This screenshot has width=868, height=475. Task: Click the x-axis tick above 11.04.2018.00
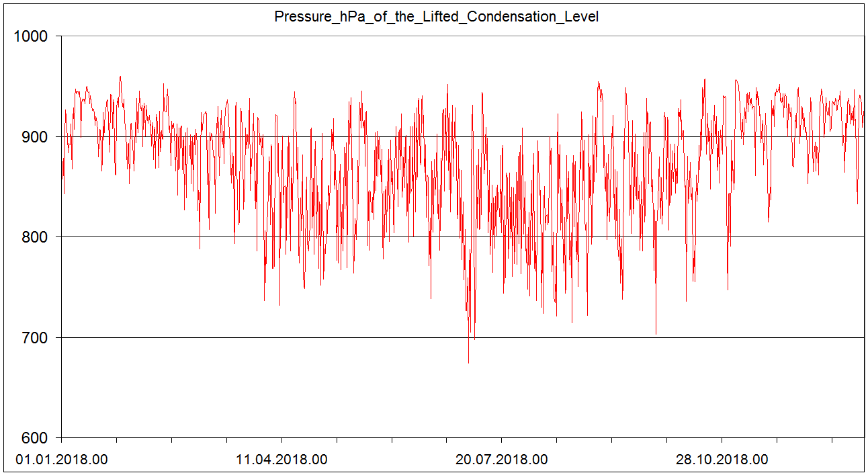point(281,440)
